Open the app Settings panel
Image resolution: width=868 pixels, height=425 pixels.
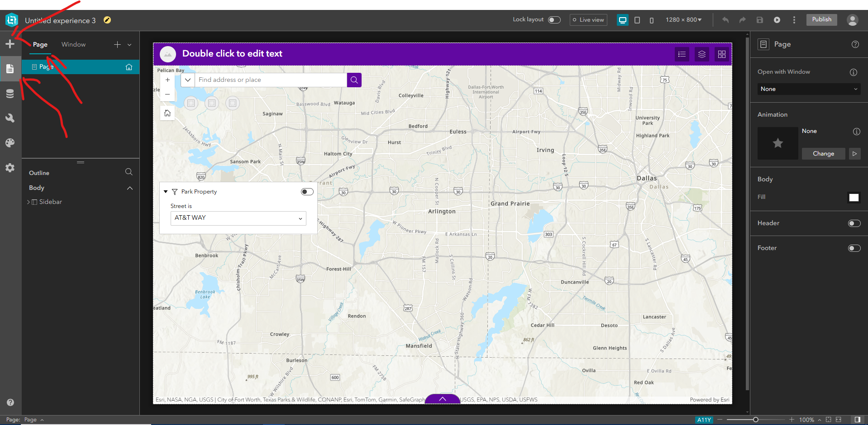click(10, 168)
